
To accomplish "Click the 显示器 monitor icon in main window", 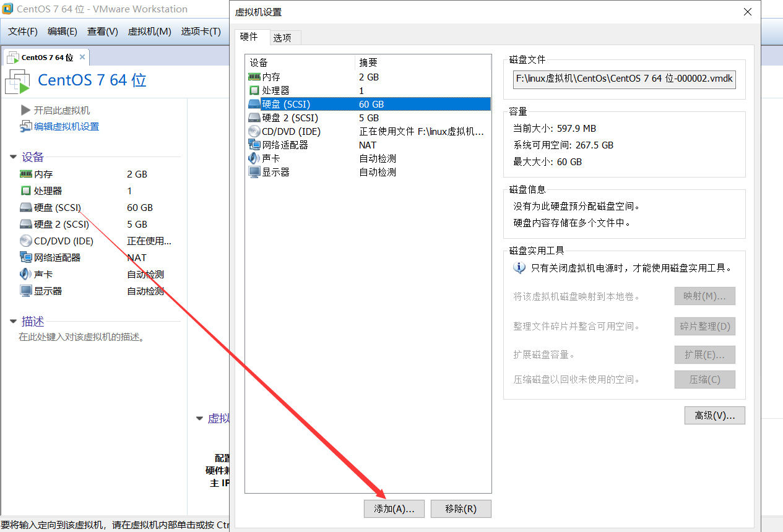I will 25,291.
